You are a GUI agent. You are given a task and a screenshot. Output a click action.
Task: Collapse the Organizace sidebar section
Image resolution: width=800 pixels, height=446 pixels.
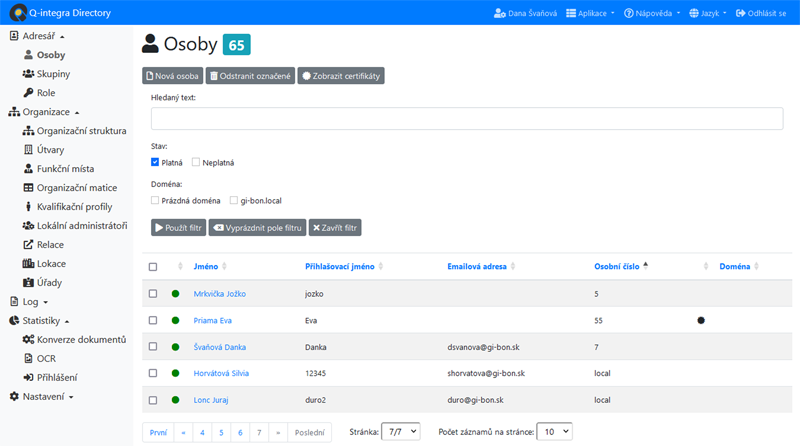coord(44,112)
